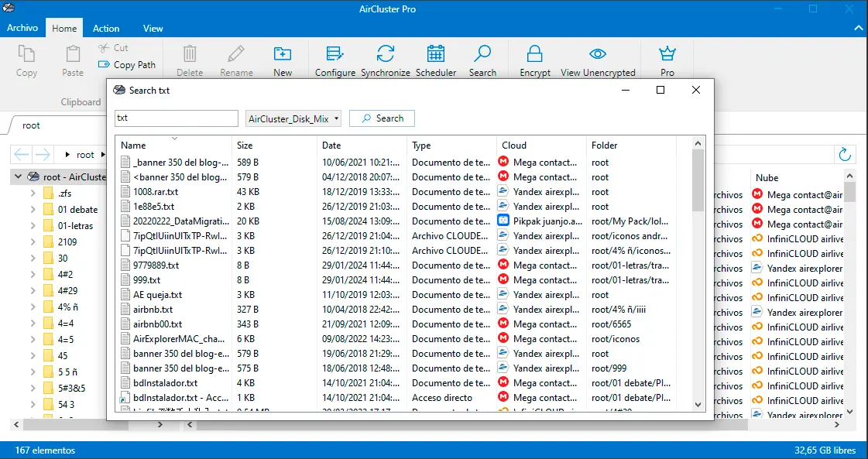Image resolution: width=868 pixels, height=459 pixels.
Task: Collapse the root - AirCluster tree node
Action: [19, 176]
